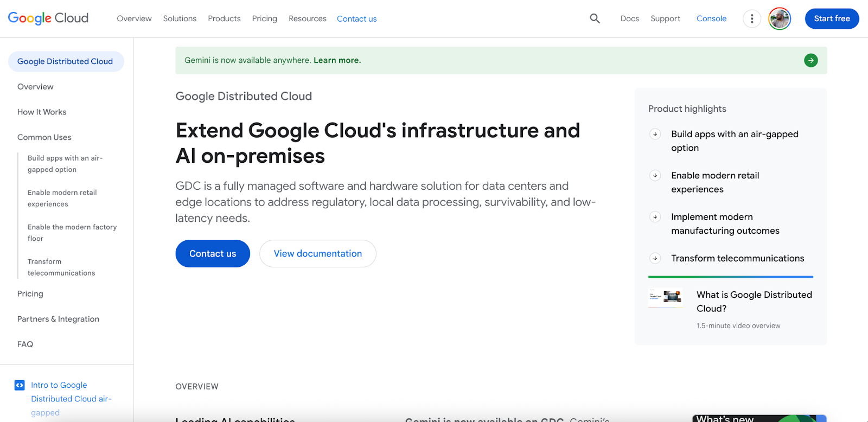Select Pricing in the sidebar
868x422 pixels.
pos(30,294)
